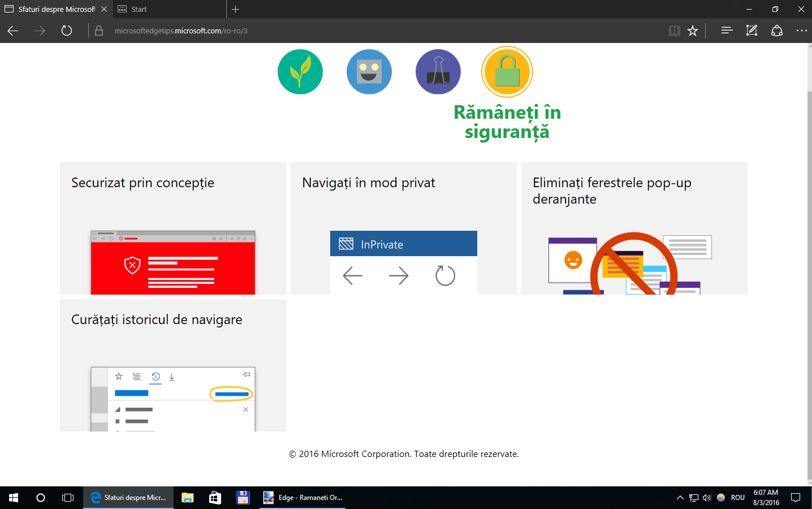This screenshot has height=509, width=812.
Task: Select the orange padlock category icon
Action: [507, 72]
